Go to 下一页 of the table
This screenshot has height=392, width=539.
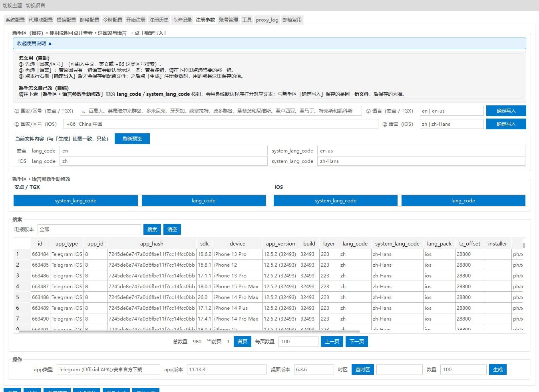(x=357, y=342)
